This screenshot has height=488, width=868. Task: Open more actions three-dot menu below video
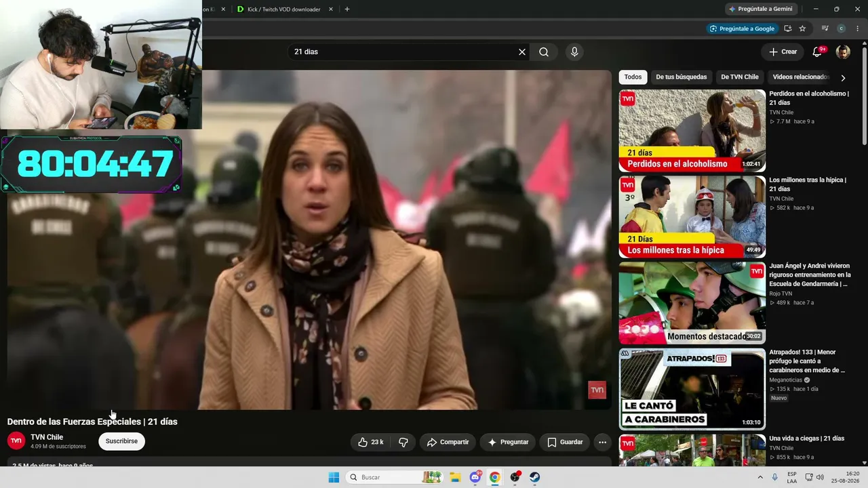click(x=602, y=442)
